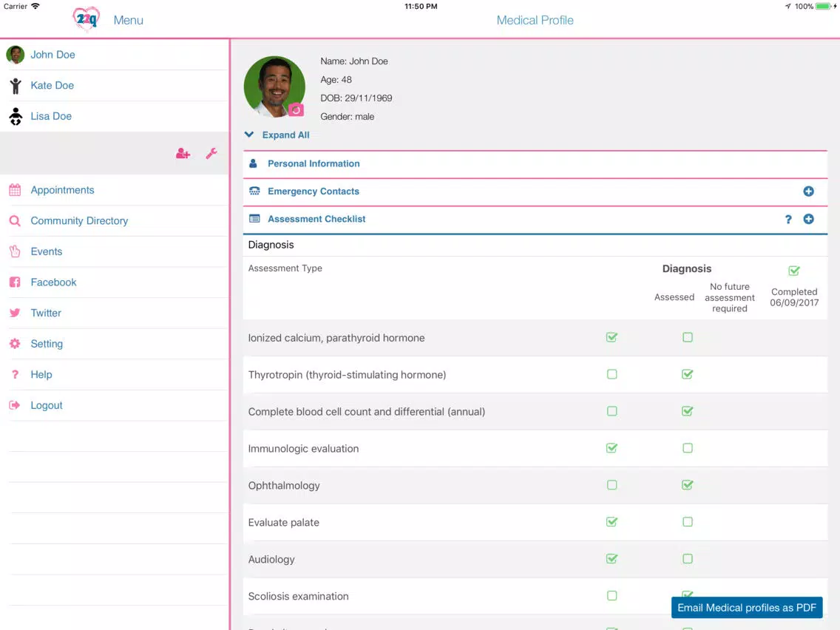Check No future assessment for Immunologic evaluation
The height and width of the screenshot is (630, 840).
click(x=688, y=448)
